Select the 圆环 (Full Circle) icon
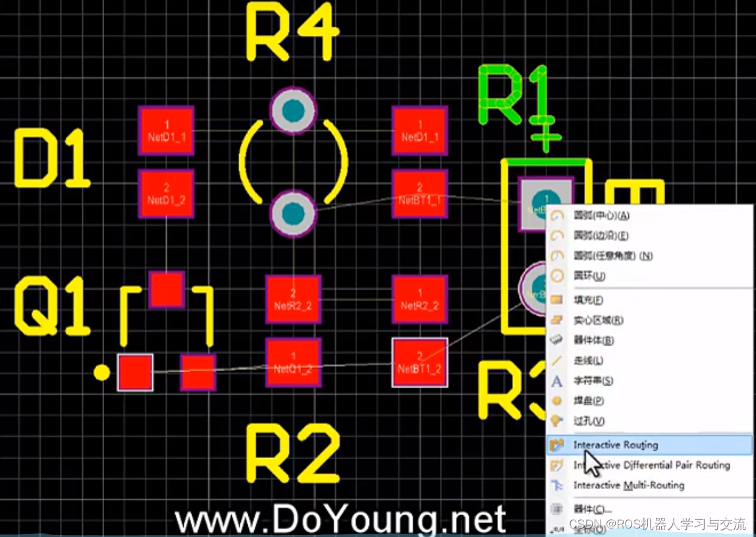The height and width of the screenshot is (537, 756). point(556,276)
